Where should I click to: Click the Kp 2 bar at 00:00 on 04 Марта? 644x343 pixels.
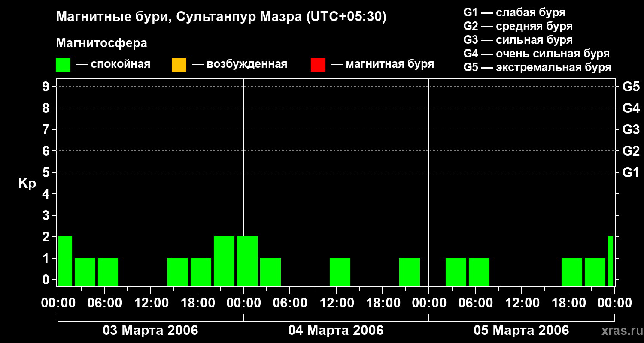pos(247,261)
